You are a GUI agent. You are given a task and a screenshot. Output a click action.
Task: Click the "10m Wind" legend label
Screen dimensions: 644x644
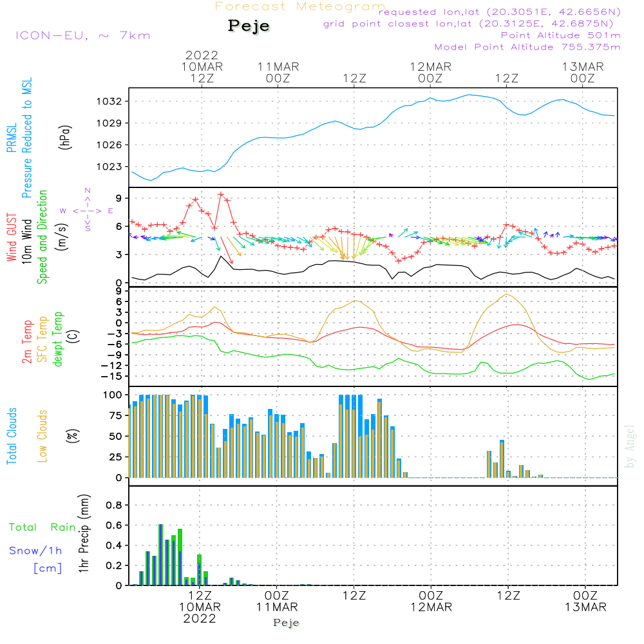pyautogui.click(x=26, y=241)
